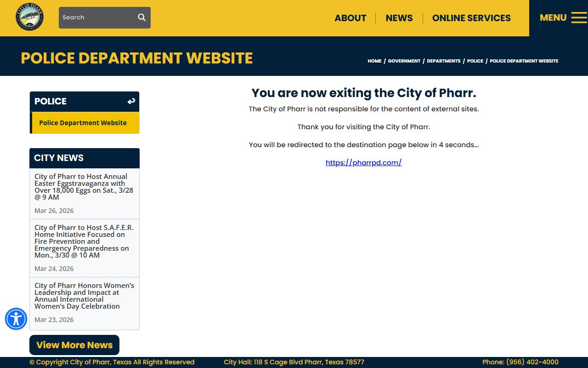Open the accessibility options icon
Image resolution: width=588 pixels, height=368 pixels.
coord(16,319)
